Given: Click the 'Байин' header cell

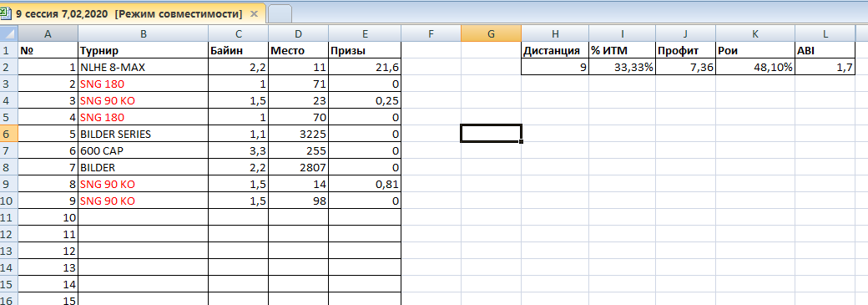Looking at the screenshot, I should point(239,51).
